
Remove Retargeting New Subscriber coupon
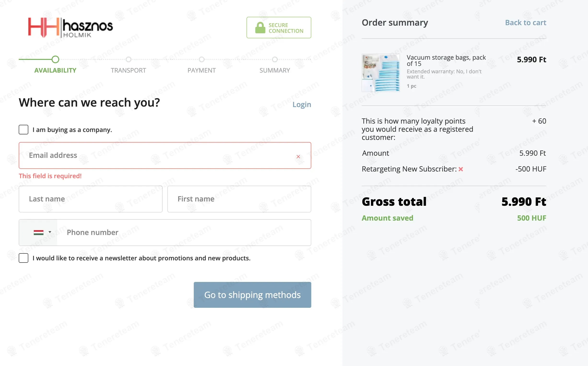461,169
